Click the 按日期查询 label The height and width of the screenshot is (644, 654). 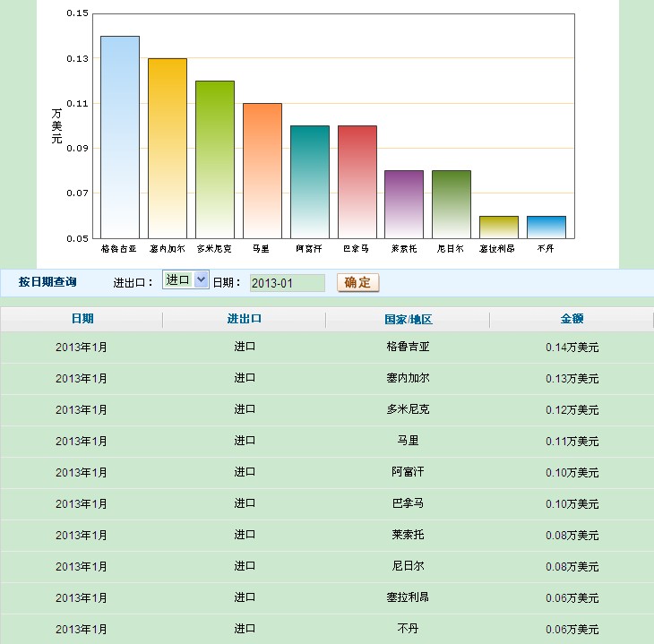pyautogui.click(x=47, y=282)
